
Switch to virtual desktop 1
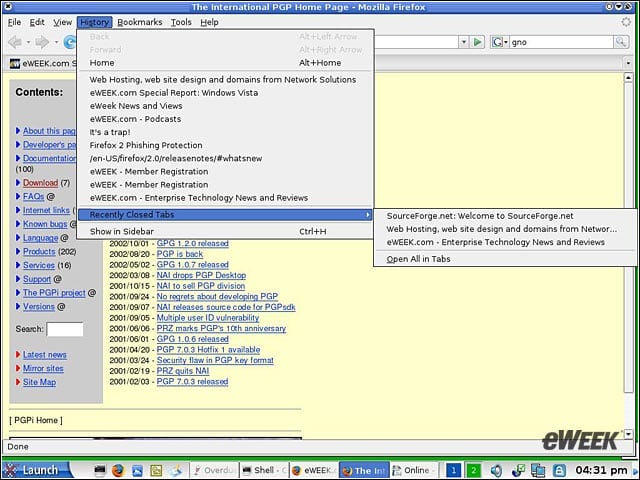(453, 470)
